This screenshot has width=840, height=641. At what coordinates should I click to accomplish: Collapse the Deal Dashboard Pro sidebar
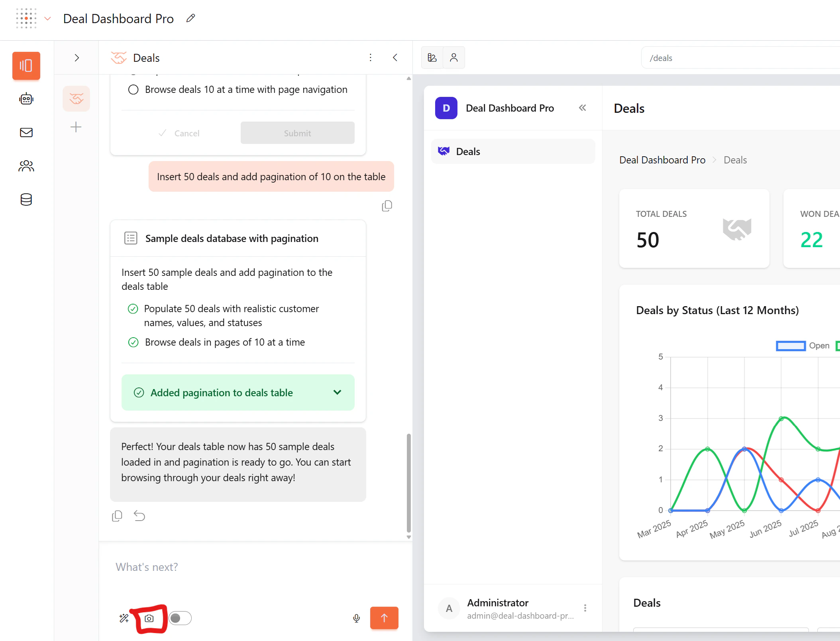tap(583, 108)
